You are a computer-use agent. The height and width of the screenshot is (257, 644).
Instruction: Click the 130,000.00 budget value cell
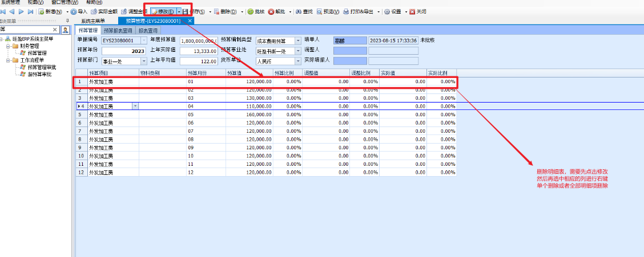point(249,98)
